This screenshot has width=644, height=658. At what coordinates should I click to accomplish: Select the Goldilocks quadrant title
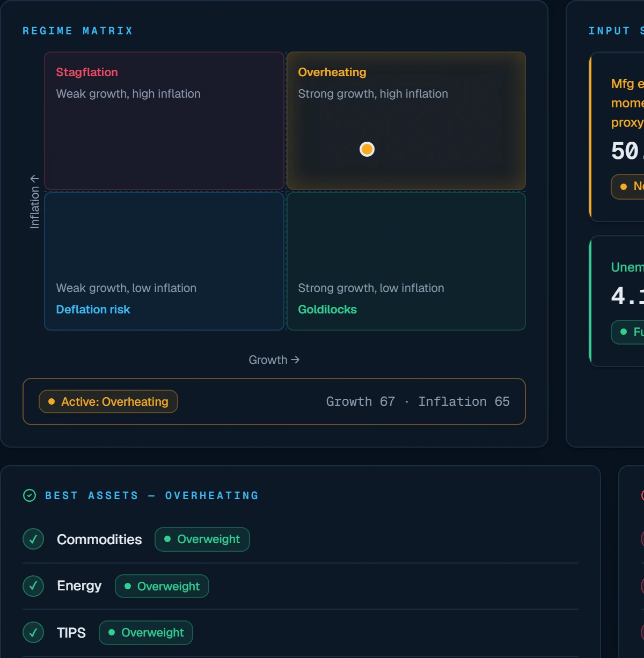click(x=327, y=310)
